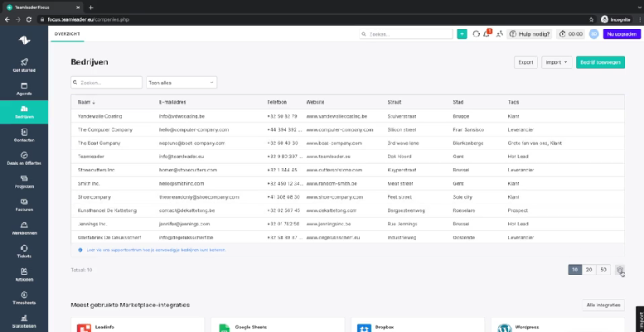Viewport: 644px width, 332px height.
Task: Open the Vandewalle Coating company row
Action: pos(347,116)
